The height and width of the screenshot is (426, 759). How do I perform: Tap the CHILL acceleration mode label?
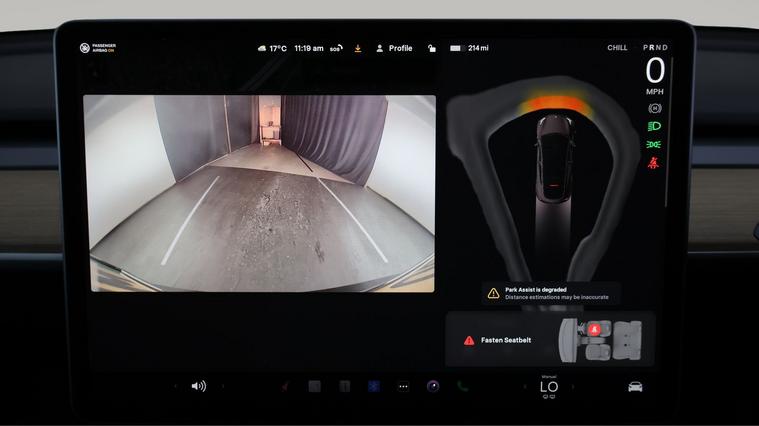point(617,47)
